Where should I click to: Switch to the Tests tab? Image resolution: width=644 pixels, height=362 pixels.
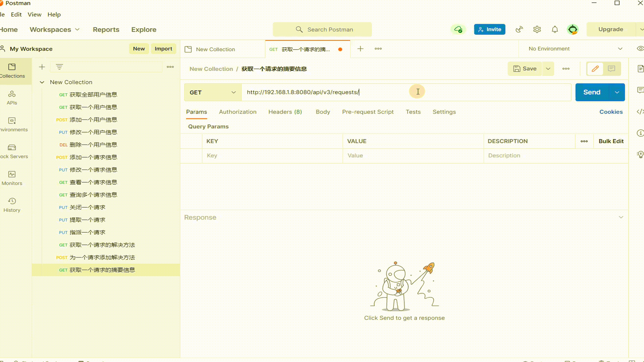tap(413, 112)
